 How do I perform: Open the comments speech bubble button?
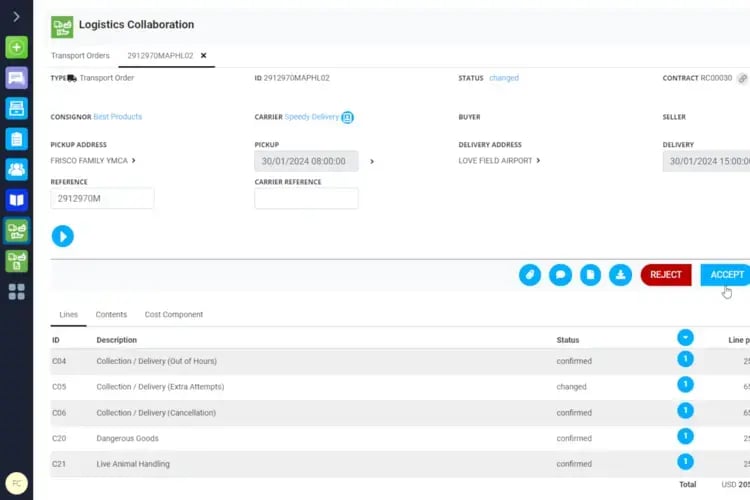561,275
